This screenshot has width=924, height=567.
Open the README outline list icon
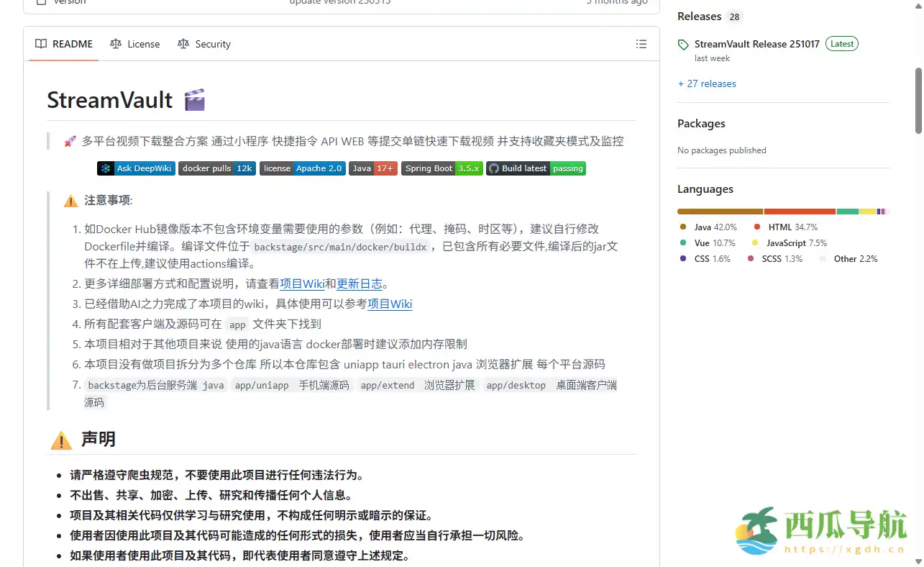[641, 44]
